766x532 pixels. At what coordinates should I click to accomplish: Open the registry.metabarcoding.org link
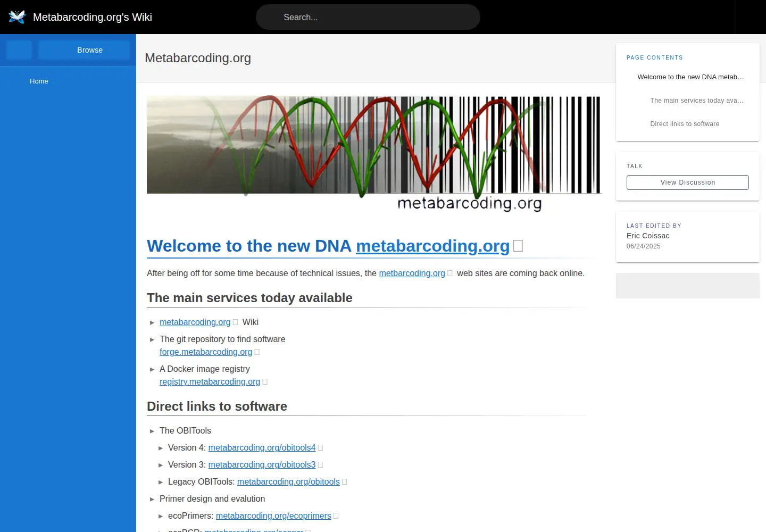[x=210, y=381]
